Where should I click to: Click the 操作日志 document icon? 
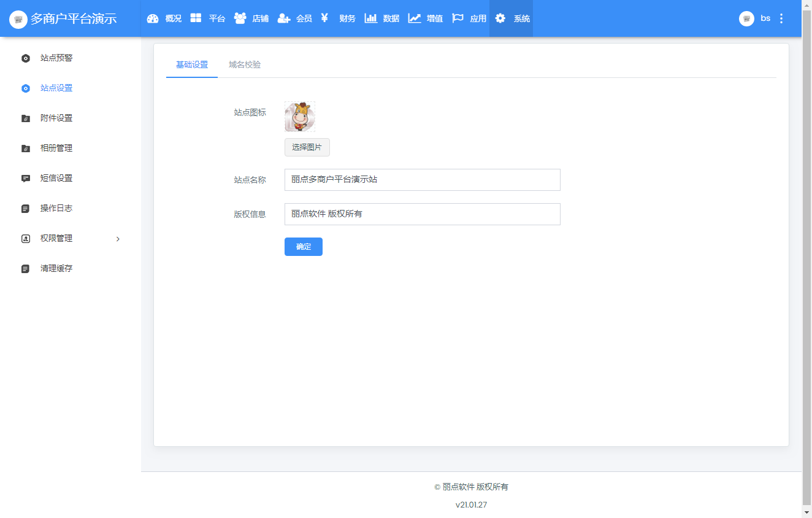coord(26,209)
